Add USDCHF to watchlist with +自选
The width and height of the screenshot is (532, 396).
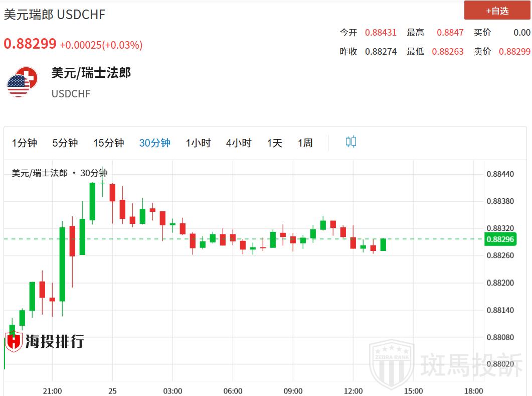pyautogui.click(x=497, y=11)
